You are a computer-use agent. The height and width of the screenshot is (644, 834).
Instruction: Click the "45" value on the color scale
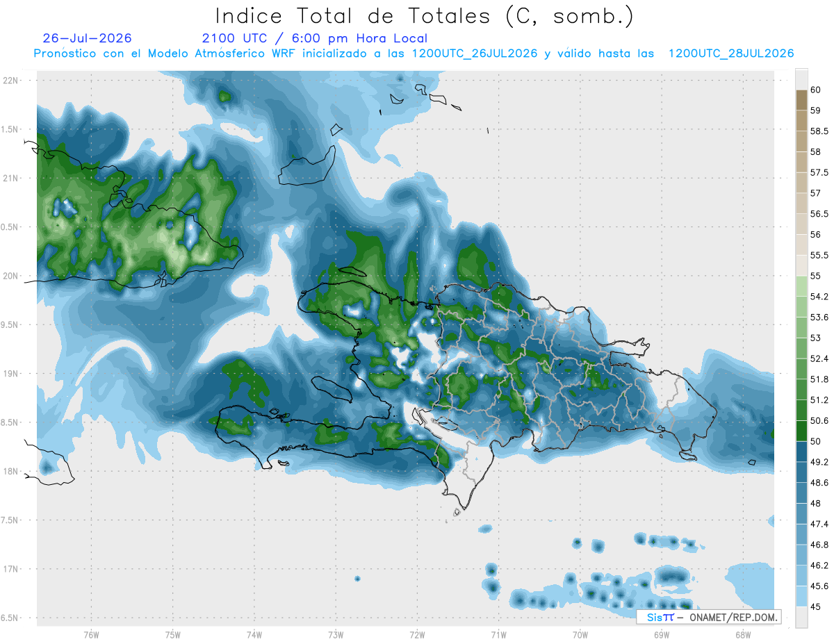point(815,606)
